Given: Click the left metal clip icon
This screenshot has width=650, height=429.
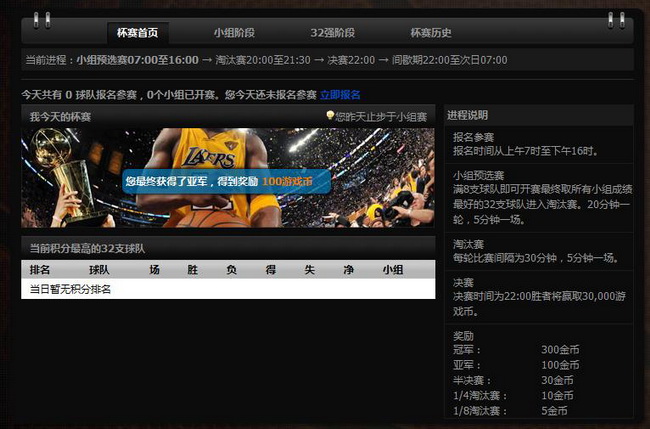Looking at the screenshot, I should click(38, 20).
